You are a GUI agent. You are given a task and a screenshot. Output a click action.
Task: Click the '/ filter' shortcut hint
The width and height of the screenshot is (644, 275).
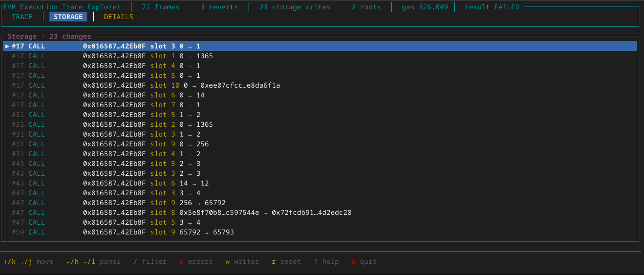pyautogui.click(x=150, y=261)
